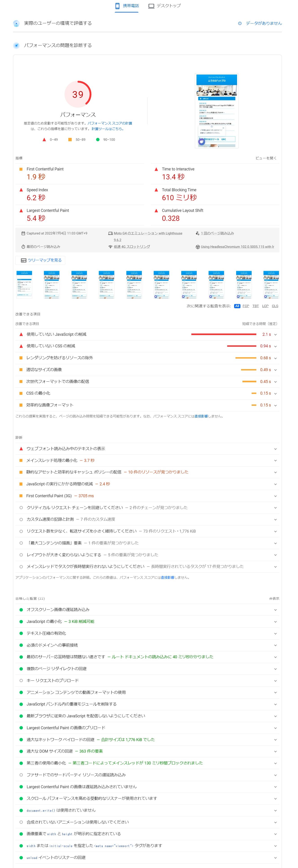Click the green circle icon beside オフスクリーン画像の遅延読み込み

click(21, 610)
